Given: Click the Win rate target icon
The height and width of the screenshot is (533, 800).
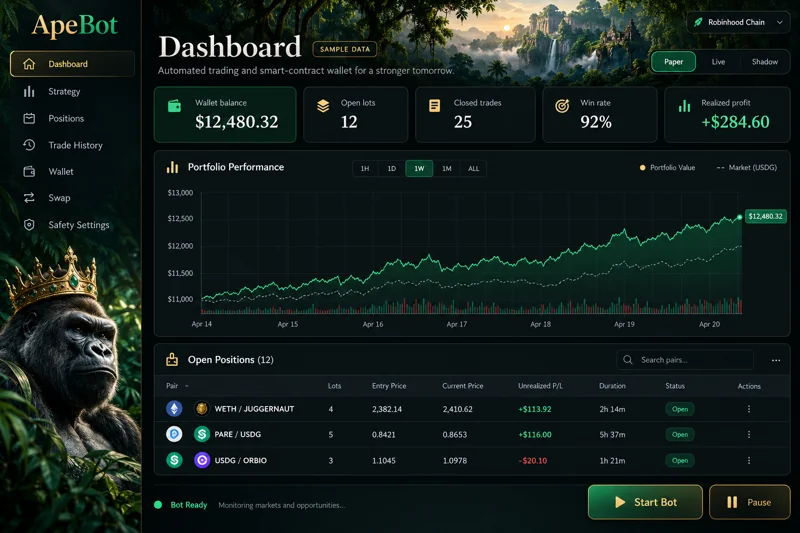Looking at the screenshot, I should [562, 106].
